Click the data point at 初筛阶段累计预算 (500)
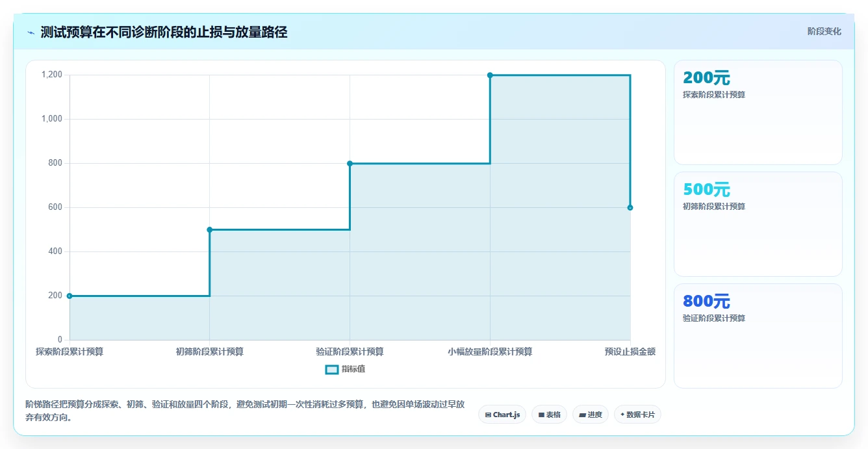The image size is (868, 449). 209,229
